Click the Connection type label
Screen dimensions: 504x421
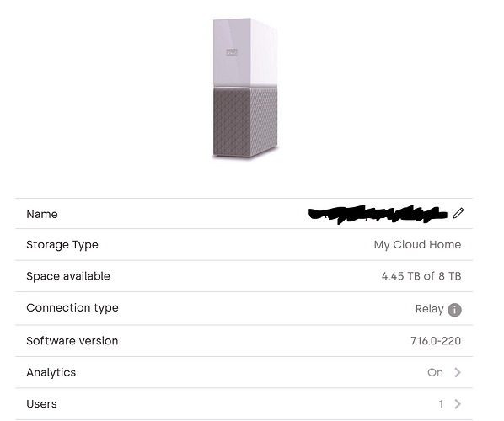72,307
